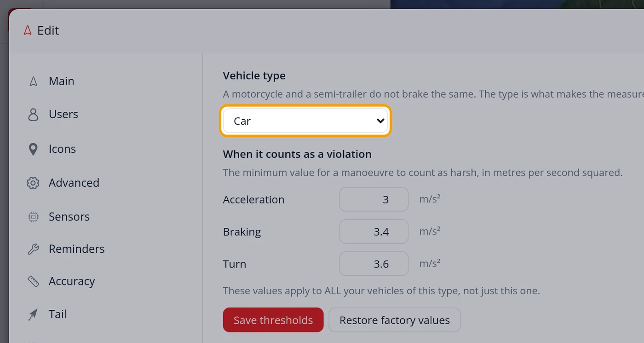This screenshot has width=644, height=343.
Task: Click Save thresholds button
Action: 273,320
